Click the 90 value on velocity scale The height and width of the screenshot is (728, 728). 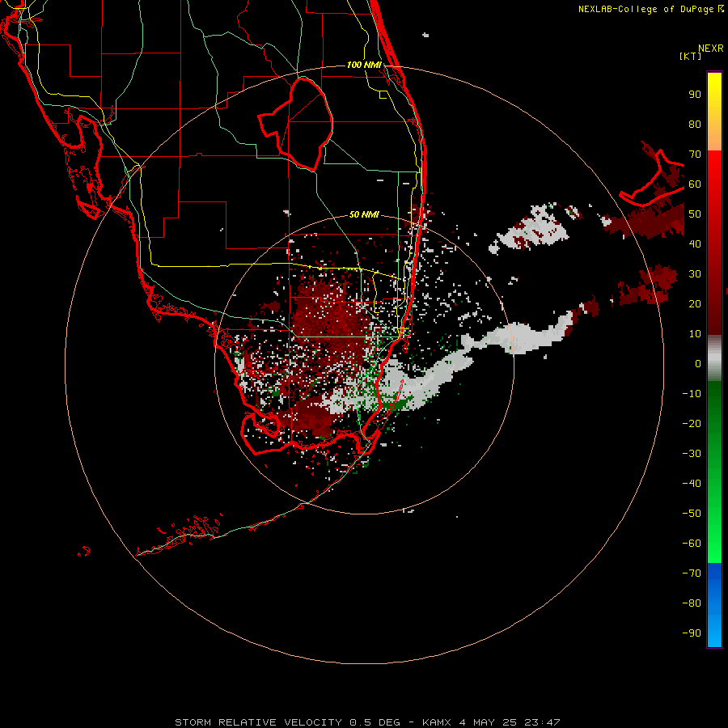[695, 95]
